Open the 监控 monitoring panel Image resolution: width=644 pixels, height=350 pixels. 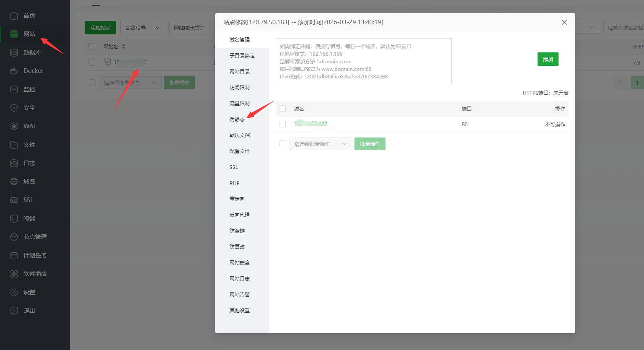pos(25,89)
